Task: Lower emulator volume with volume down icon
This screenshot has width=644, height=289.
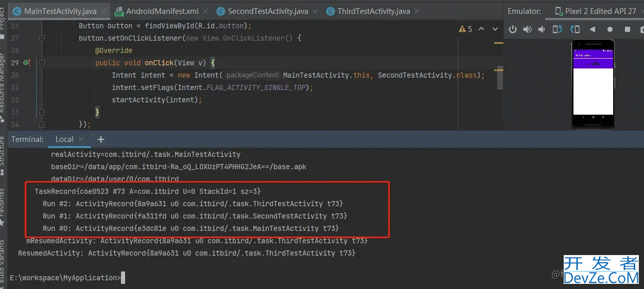Action: pyautogui.click(x=542, y=30)
